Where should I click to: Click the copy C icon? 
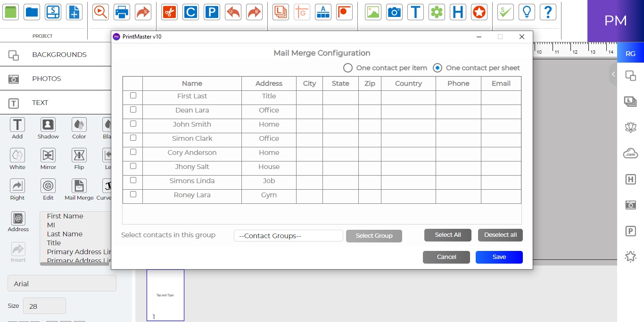click(x=190, y=12)
